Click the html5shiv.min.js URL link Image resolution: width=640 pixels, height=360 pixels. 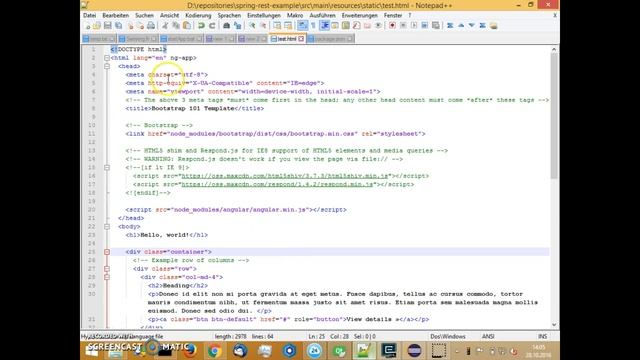284,176
